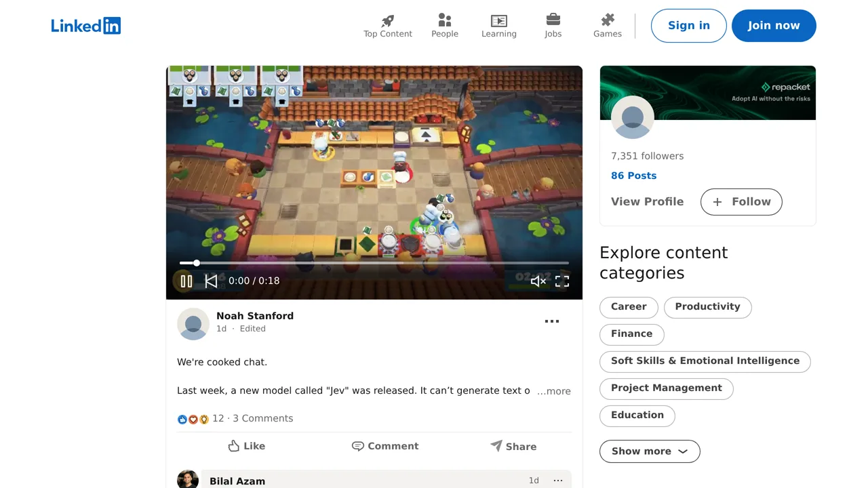This screenshot has height=488, width=868.
Task: Click the post '1d · Edited' label
Action: 241,329
